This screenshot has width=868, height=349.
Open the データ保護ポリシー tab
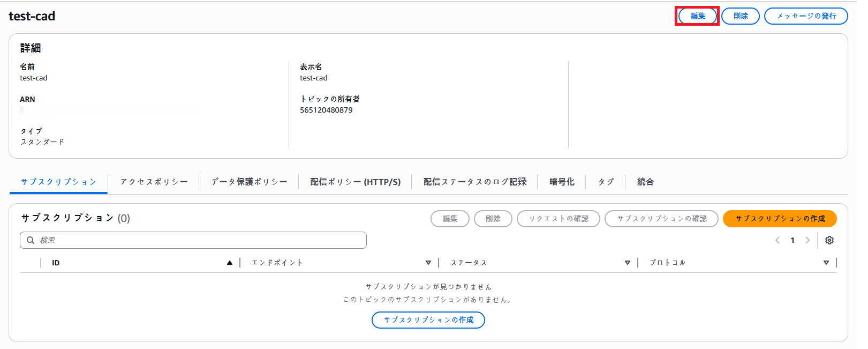[249, 182]
